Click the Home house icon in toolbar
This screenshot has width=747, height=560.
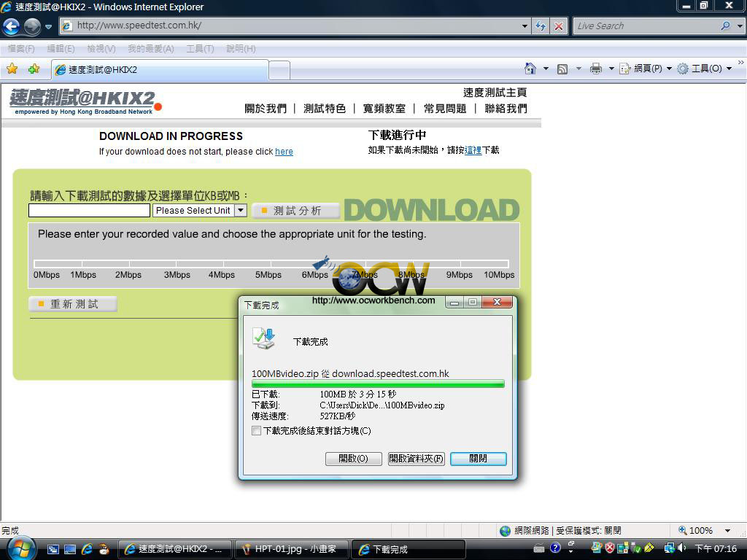coord(530,69)
